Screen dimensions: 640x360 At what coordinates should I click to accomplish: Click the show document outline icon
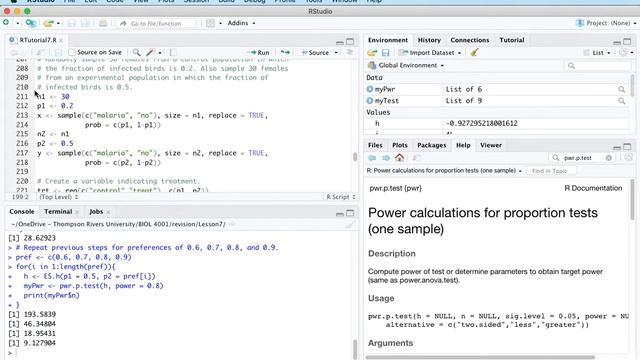(350, 52)
